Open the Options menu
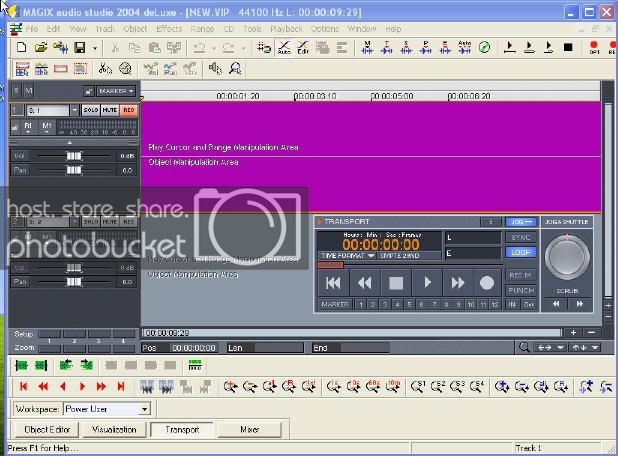Viewport: 618px width, 456px height. pos(325,29)
